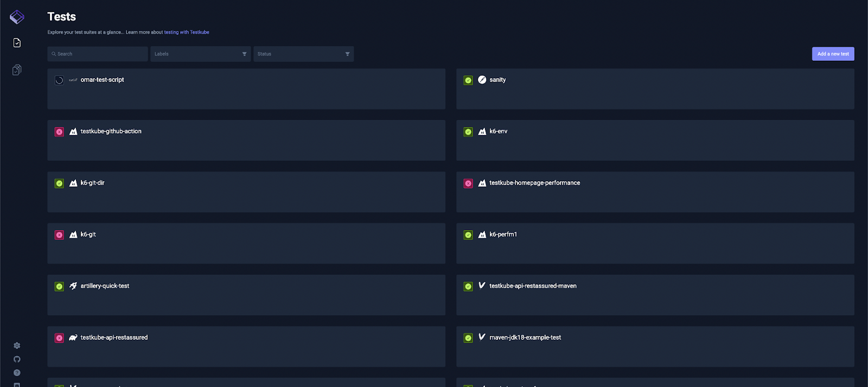Open the Testkube logo home icon
The image size is (868, 387).
17,17
